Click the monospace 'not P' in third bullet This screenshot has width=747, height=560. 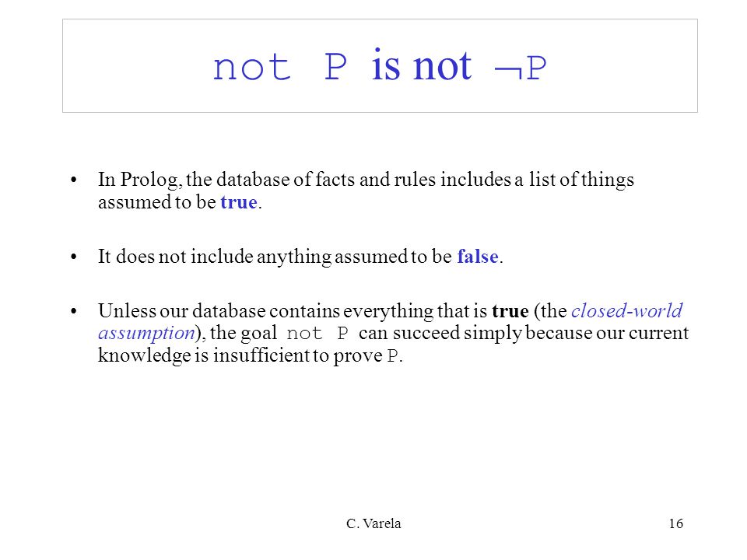pyautogui.click(x=317, y=334)
